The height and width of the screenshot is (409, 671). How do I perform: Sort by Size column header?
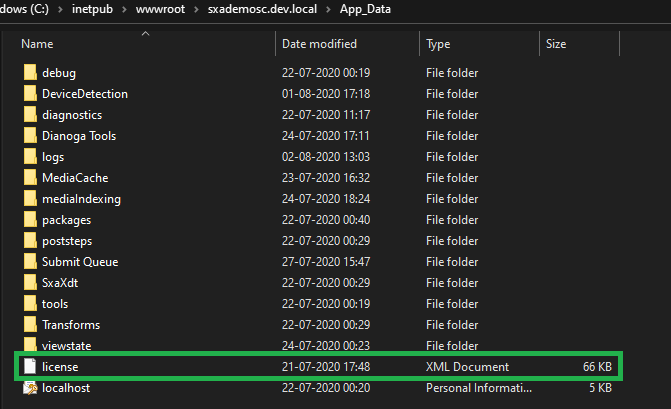(x=557, y=44)
